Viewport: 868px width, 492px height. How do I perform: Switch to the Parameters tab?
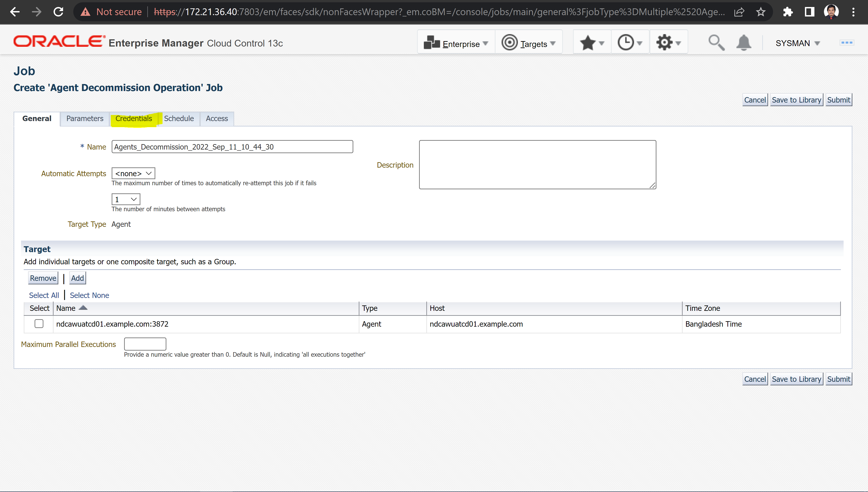coord(85,119)
